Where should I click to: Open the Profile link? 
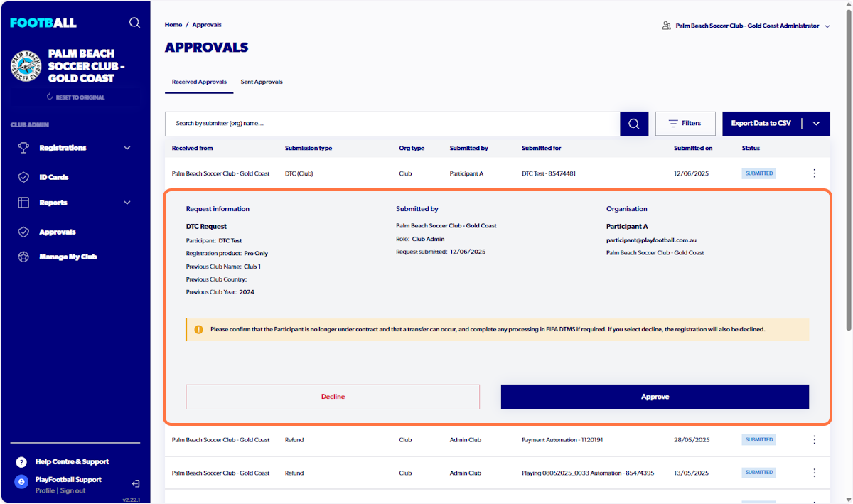coord(45,490)
